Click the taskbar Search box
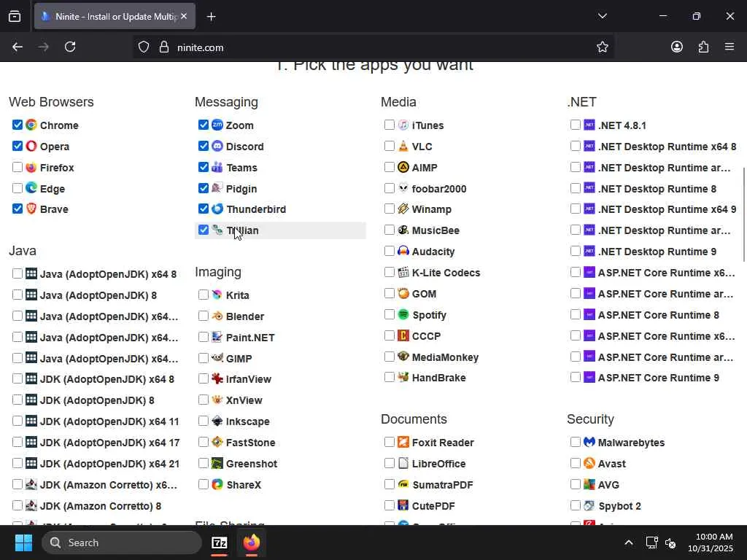 click(122, 542)
